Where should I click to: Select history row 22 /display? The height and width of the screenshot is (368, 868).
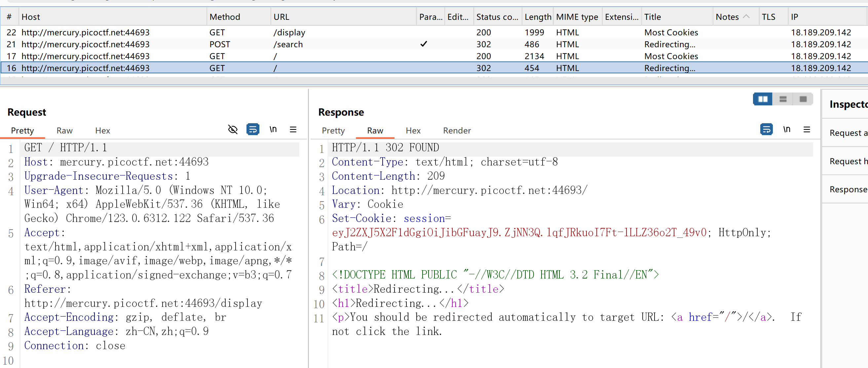434,32
